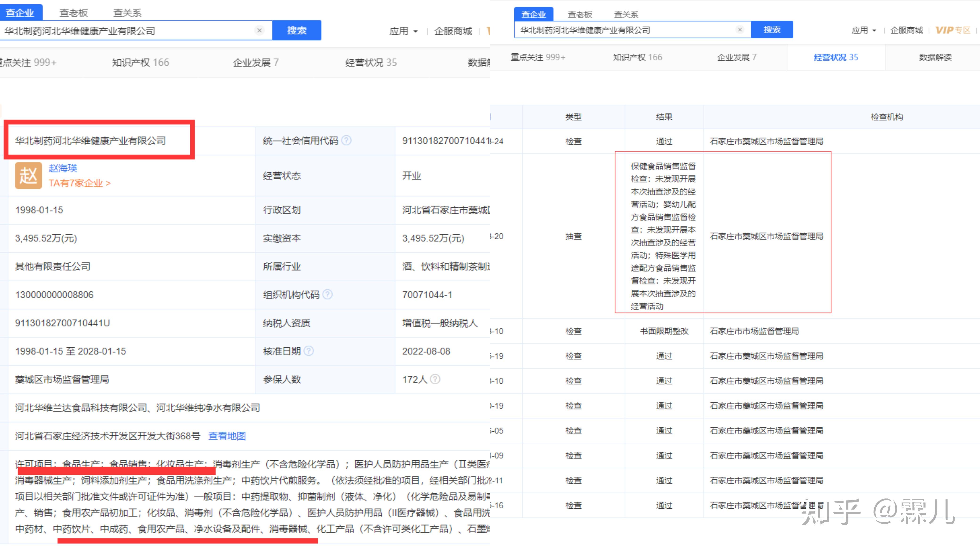980x551 pixels.
Task: Open 企业发展 7 in right panel
Action: (736, 57)
